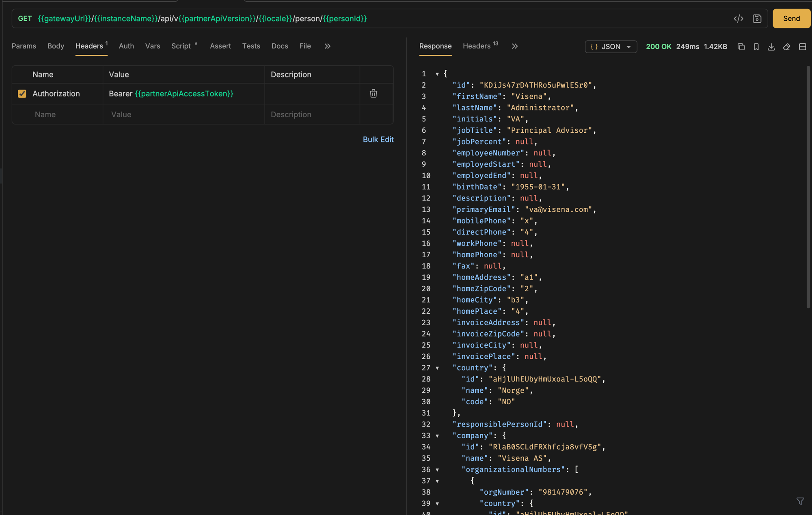This screenshot has height=515, width=812.
Task: Open the response filter icon
Action: tap(800, 501)
